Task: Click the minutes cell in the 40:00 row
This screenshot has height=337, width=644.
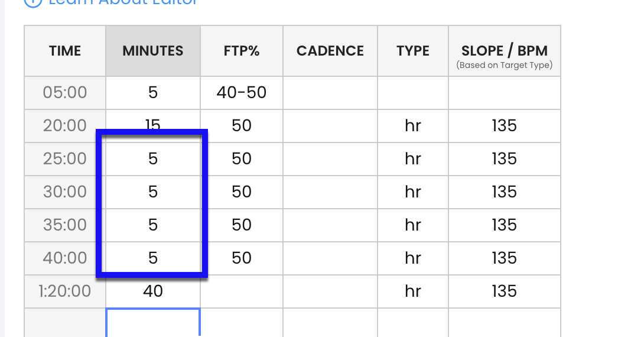Action: pyautogui.click(x=153, y=258)
